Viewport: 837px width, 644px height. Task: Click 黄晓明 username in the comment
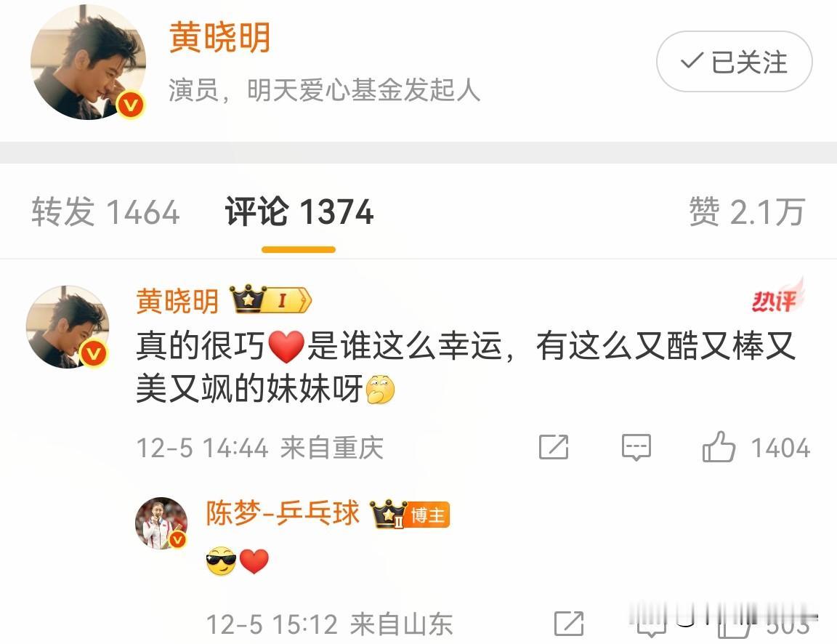pyautogui.click(x=177, y=301)
